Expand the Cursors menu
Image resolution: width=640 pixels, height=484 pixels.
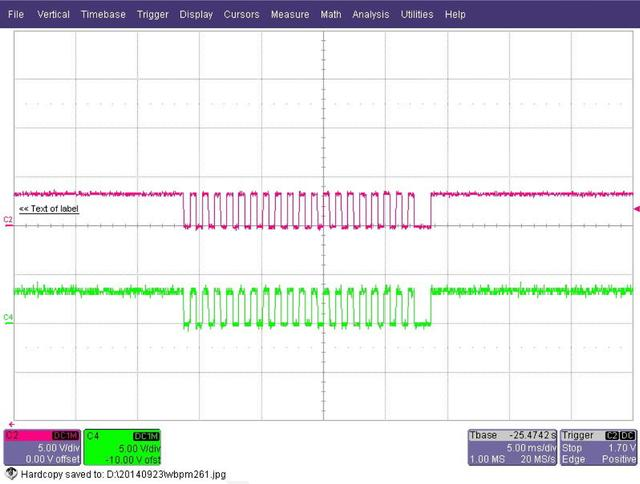coord(241,15)
